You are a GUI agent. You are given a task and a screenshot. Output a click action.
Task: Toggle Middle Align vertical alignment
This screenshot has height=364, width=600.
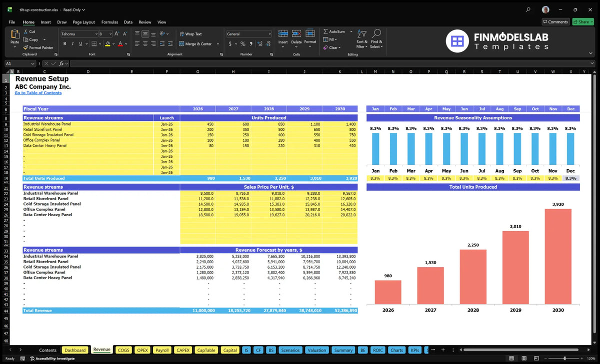coord(145,34)
